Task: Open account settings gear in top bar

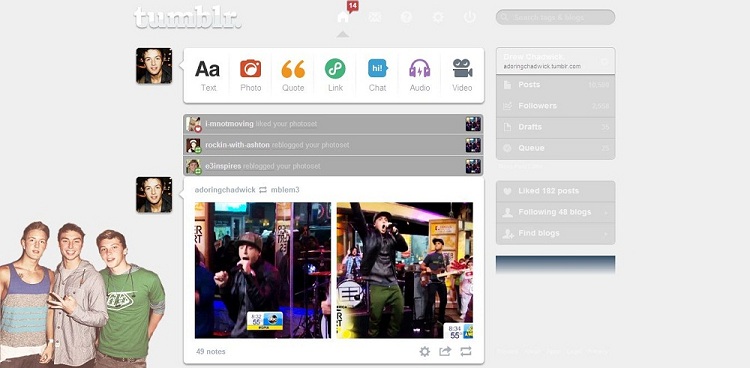Action: click(x=438, y=17)
